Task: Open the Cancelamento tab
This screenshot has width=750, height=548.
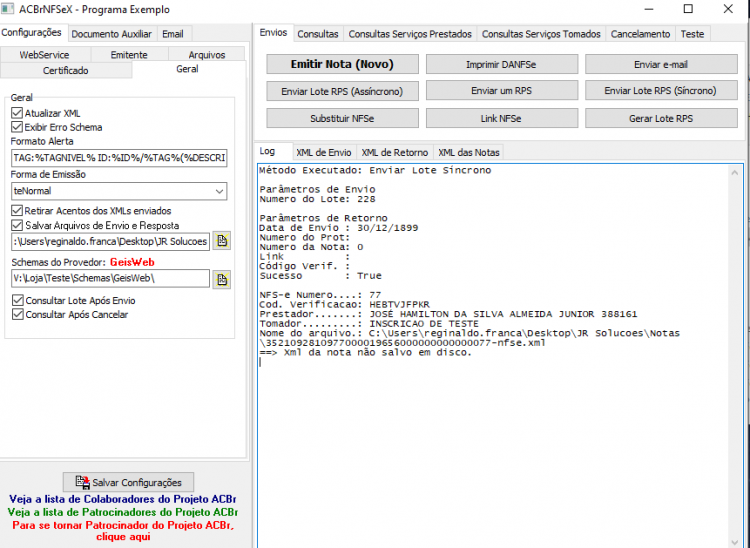Action: (640, 34)
